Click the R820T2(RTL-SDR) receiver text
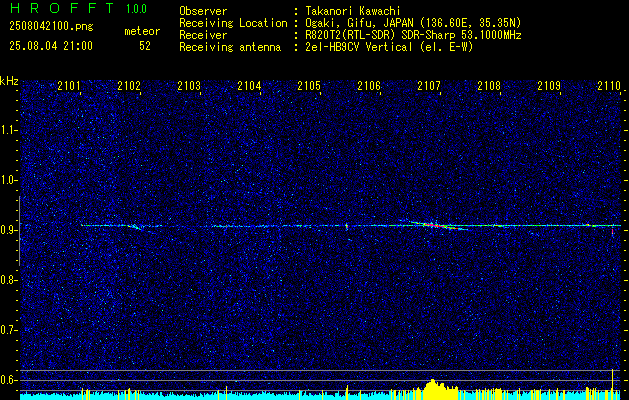This screenshot has width=629, height=400. click(x=413, y=35)
